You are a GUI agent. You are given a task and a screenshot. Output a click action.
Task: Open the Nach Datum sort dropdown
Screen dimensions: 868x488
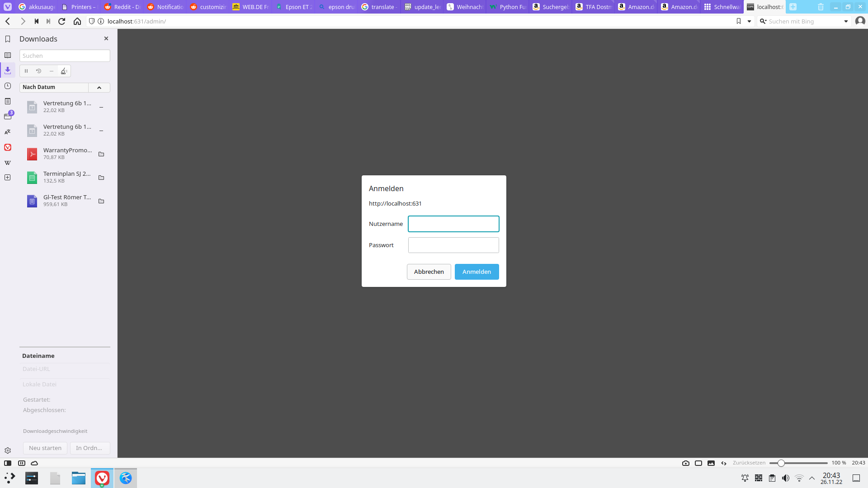tap(54, 87)
